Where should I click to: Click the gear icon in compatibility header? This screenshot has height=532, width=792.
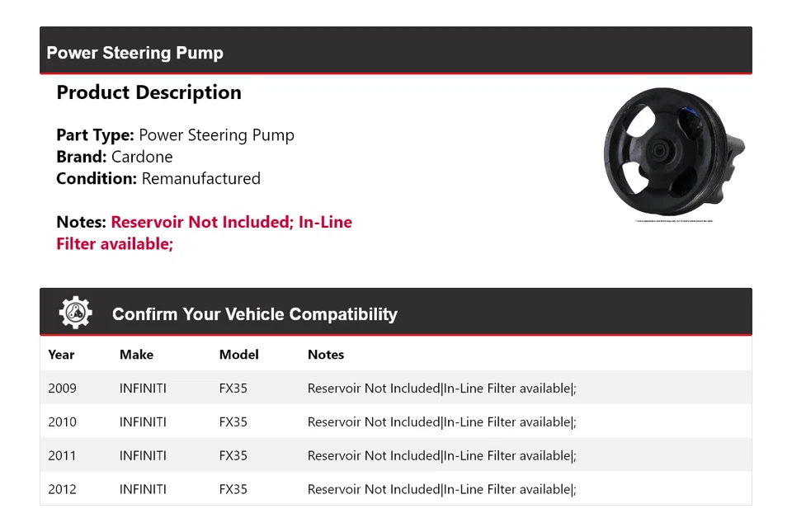pyautogui.click(x=75, y=313)
